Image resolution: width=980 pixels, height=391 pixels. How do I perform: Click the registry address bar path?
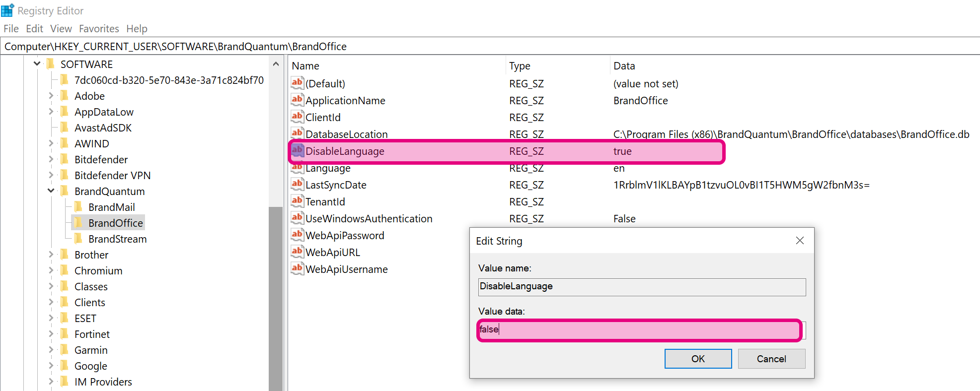click(175, 47)
